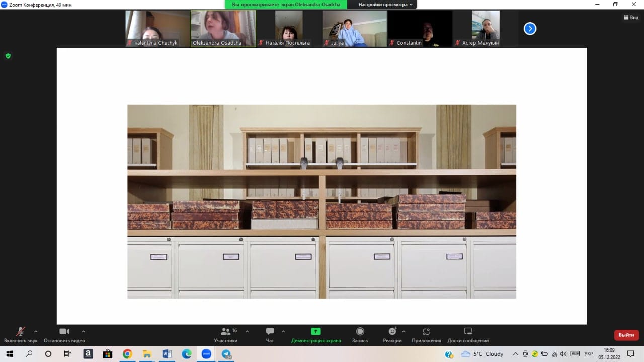
Task: Leave meeting with the red Выйти button
Action: pos(626,335)
